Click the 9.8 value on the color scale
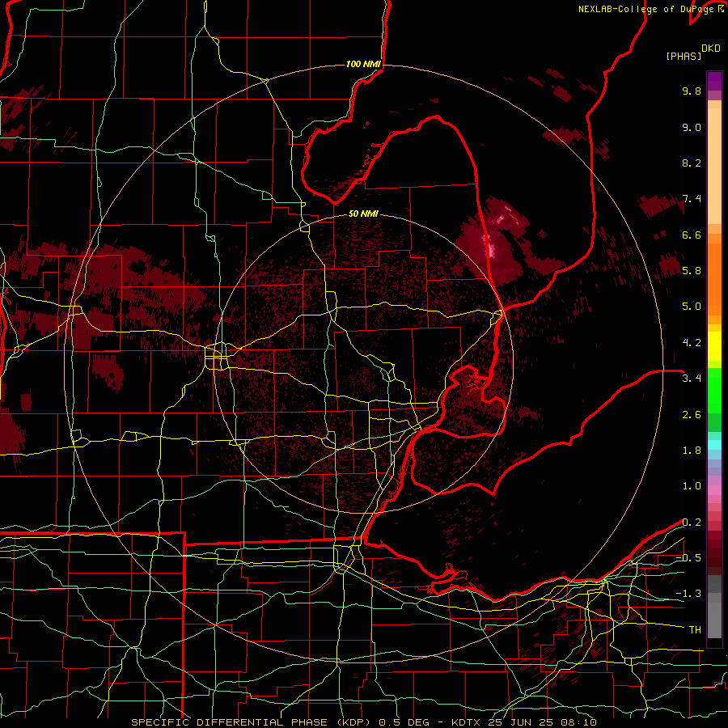The image size is (728, 728). pyautogui.click(x=692, y=91)
